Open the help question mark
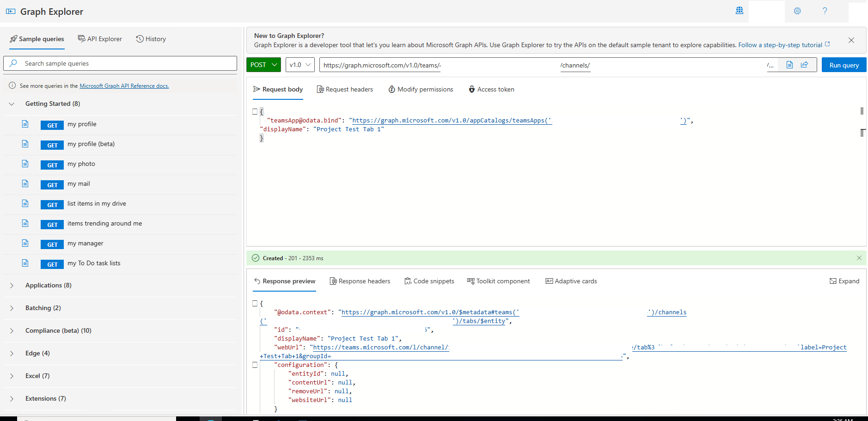 [825, 11]
